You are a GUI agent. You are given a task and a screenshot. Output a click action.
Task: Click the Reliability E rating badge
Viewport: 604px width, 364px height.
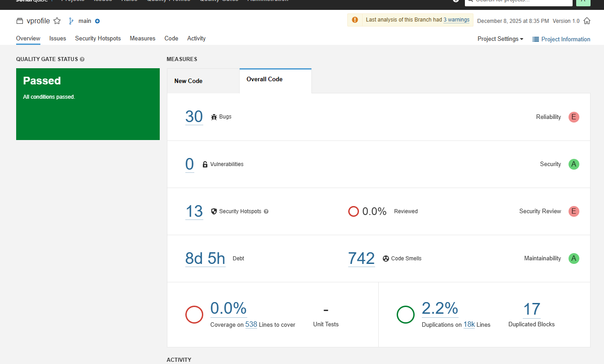pos(574,117)
